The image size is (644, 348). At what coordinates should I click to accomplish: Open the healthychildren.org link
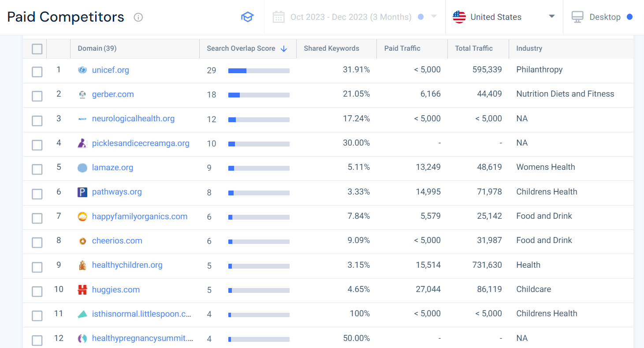coord(127,265)
